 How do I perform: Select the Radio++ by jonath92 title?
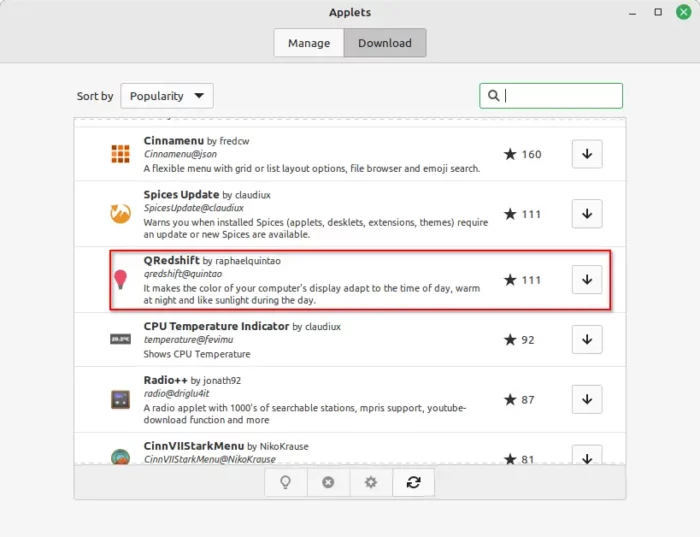(192, 380)
